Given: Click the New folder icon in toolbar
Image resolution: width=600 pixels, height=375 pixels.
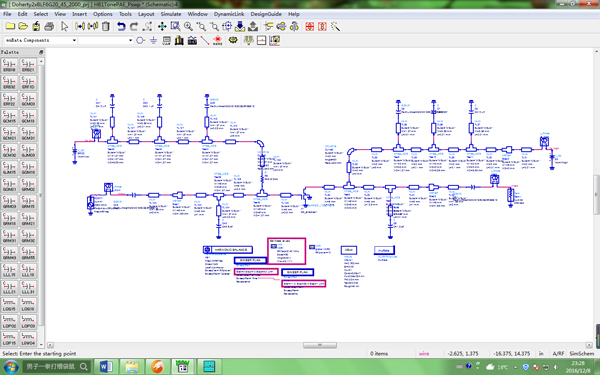Looking at the screenshot, I should [x=10, y=26].
